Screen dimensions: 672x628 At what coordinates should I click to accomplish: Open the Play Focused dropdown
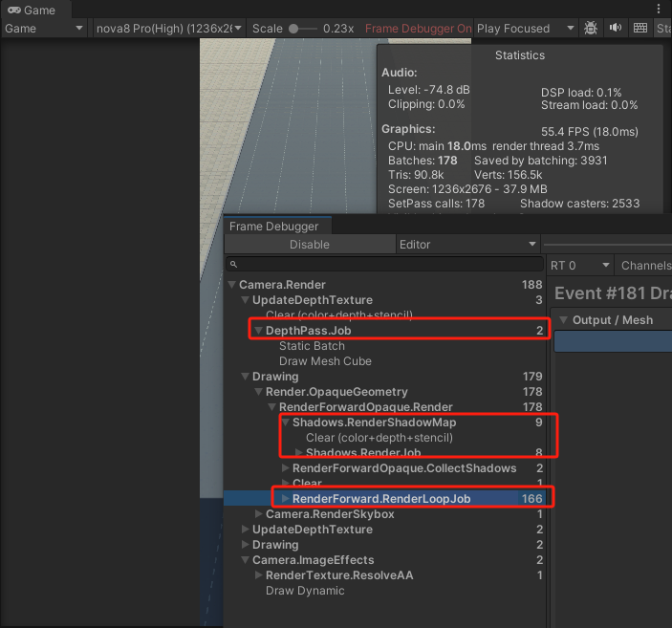coord(526,29)
